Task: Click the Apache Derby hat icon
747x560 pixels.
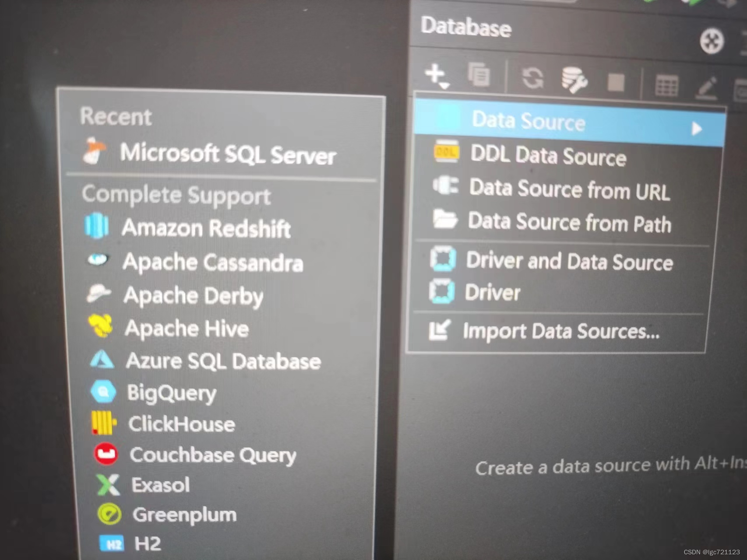Action: (99, 293)
